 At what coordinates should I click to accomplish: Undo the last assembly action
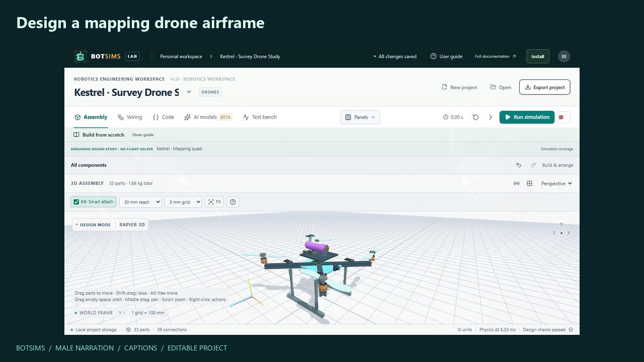[x=519, y=165]
